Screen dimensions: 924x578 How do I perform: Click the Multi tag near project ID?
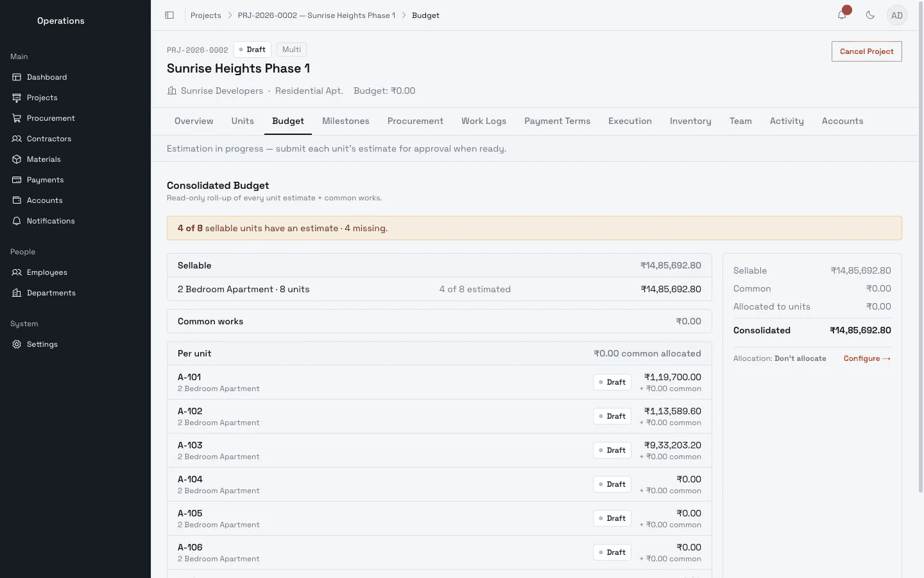[x=291, y=49]
